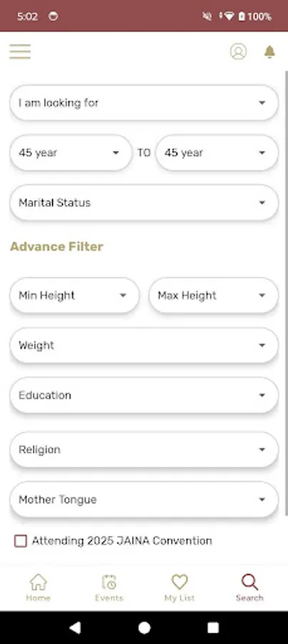Expand the I am looking for dropdown
The image size is (288, 644).
click(x=144, y=102)
